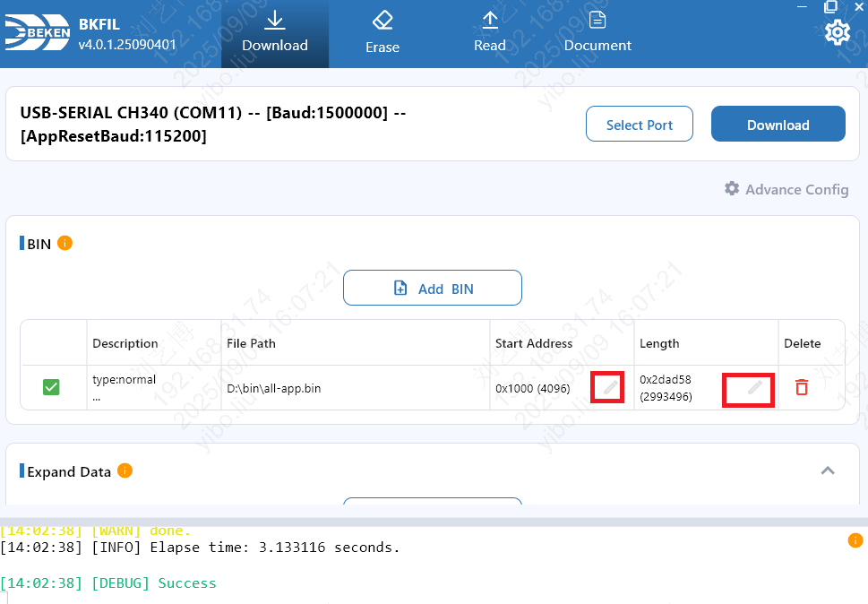Restore the window using the title bar button

tap(830, 5)
